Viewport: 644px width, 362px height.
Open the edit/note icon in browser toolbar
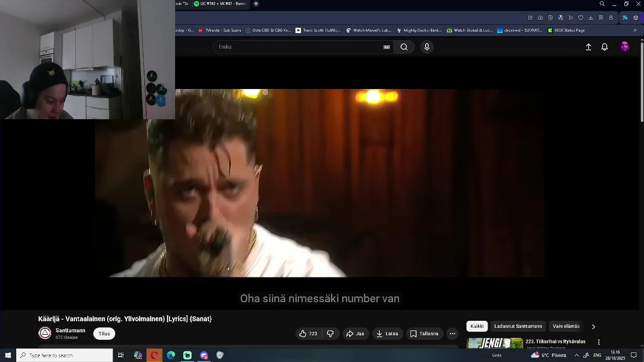(530, 18)
